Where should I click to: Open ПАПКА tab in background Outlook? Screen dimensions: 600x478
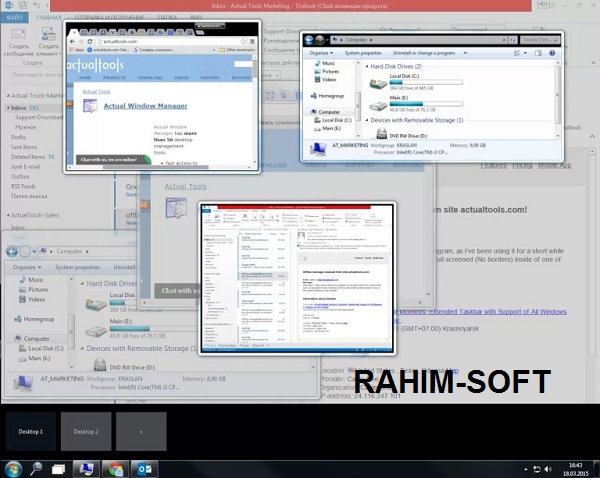[167, 18]
